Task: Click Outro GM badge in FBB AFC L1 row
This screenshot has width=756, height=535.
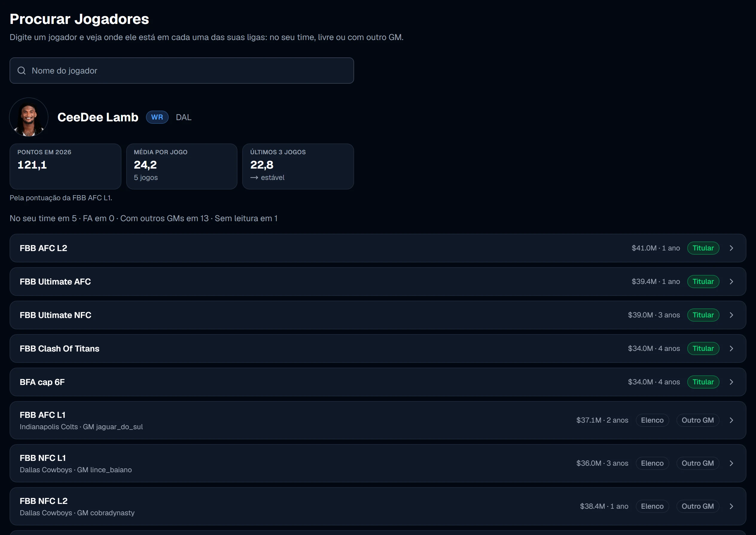Action: 698,420
